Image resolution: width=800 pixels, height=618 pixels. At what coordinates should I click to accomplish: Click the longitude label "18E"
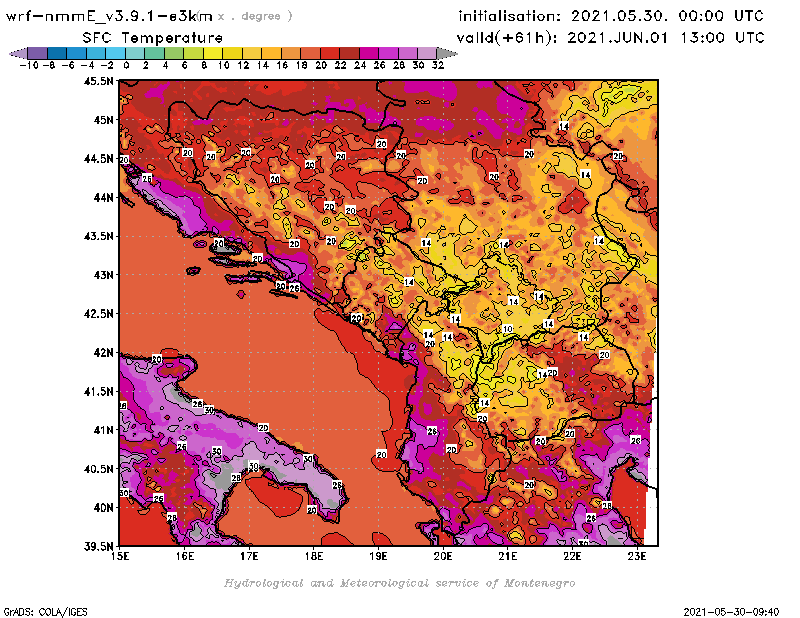click(314, 556)
